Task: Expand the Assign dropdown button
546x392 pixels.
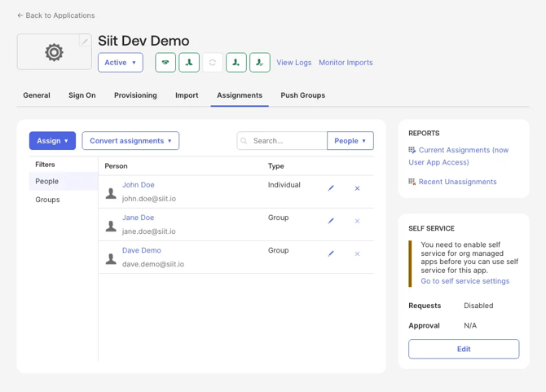Action: tap(52, 141)
